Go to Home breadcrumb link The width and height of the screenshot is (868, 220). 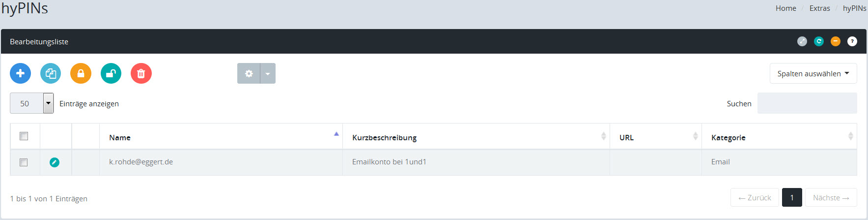pos(785,8)
